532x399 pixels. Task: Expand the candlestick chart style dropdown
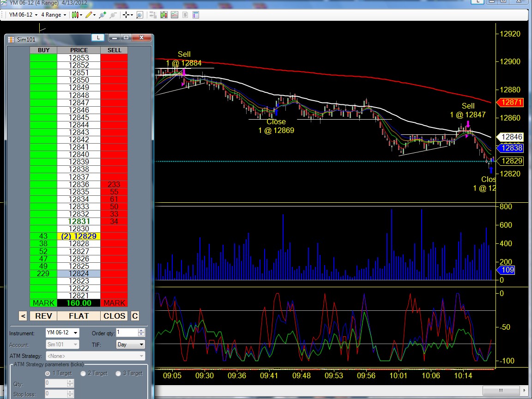(81, 15)
